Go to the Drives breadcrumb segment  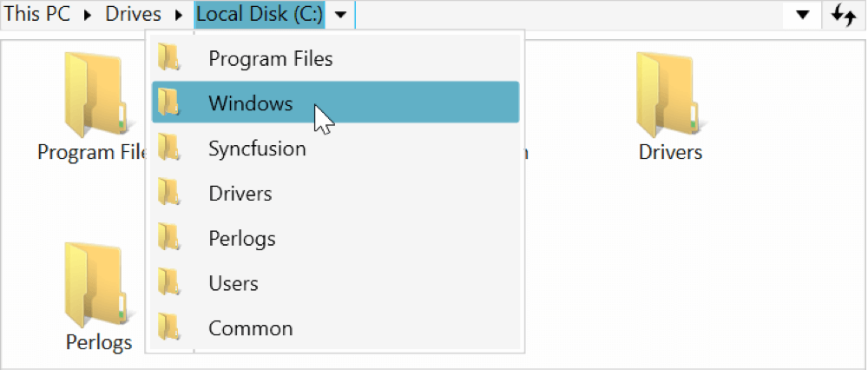tap(133, 15)
